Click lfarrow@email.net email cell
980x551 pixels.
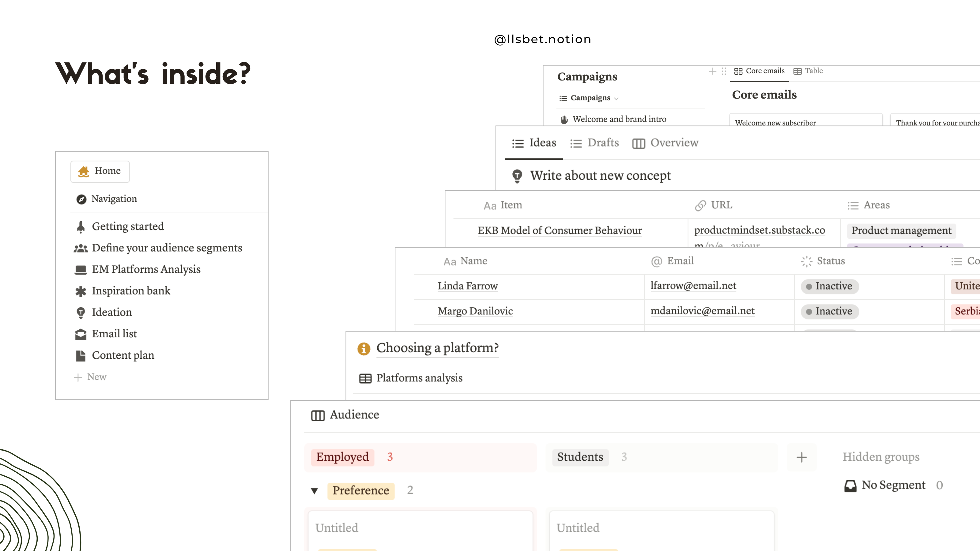click(693, 286)
